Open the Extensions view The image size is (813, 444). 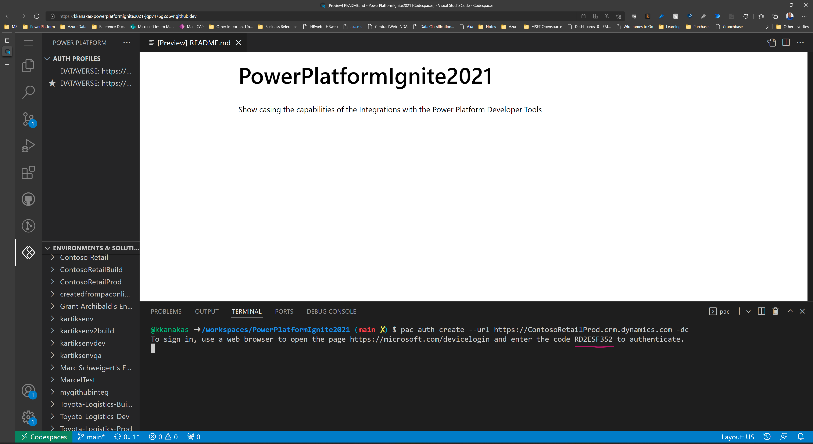[x=29, y=172]
